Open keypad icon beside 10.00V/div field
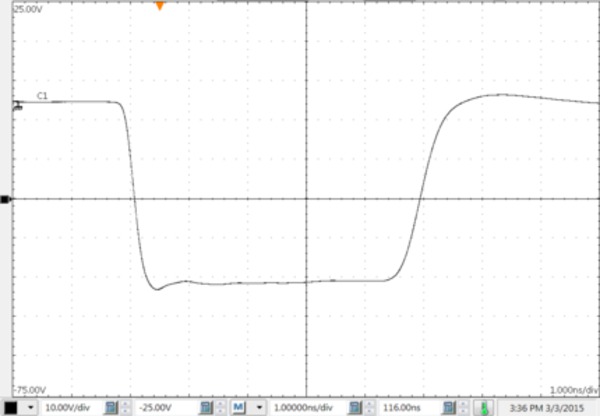This screenshot has height=416, width=600. point(111,408)
